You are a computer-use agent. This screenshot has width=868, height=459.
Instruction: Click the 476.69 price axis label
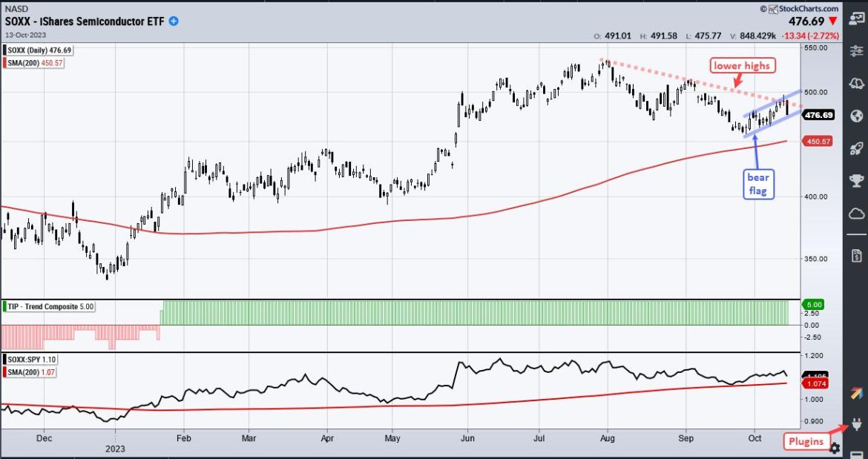point(818,114)
